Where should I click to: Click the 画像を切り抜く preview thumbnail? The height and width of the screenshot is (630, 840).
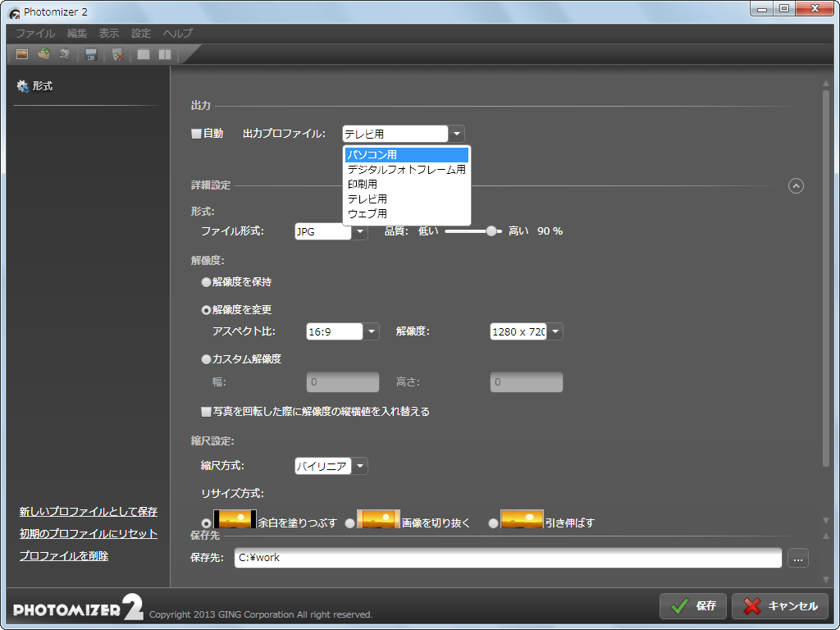[x=378, y=519]
